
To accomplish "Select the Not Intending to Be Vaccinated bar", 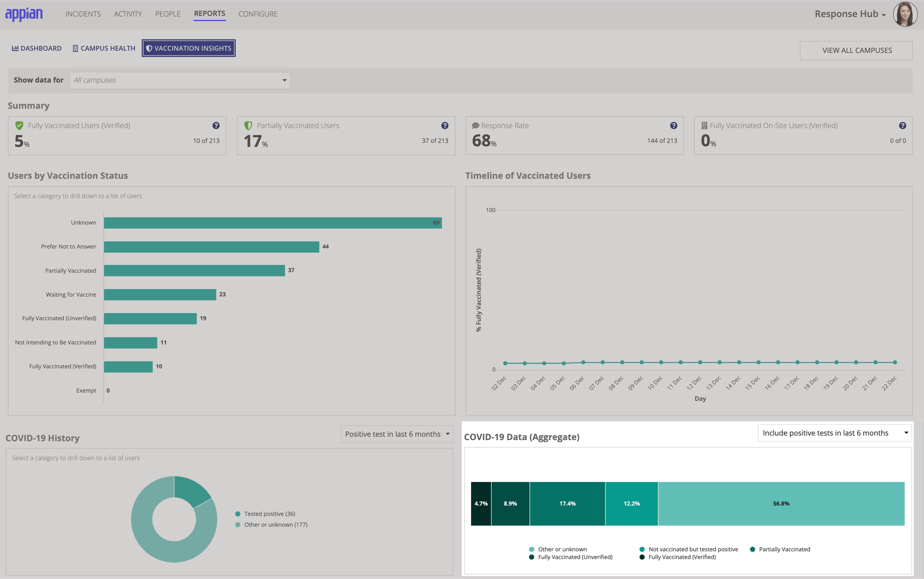I will point(131,342).
